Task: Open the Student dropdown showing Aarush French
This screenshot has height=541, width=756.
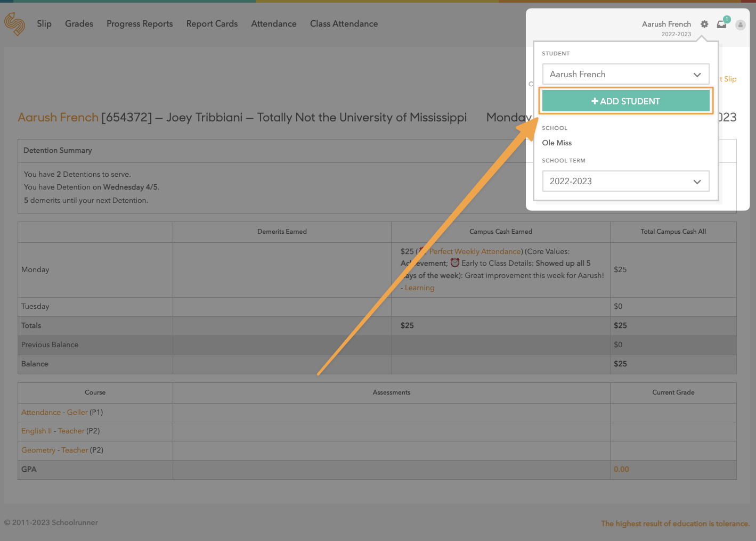Action: tap(625, 75)
